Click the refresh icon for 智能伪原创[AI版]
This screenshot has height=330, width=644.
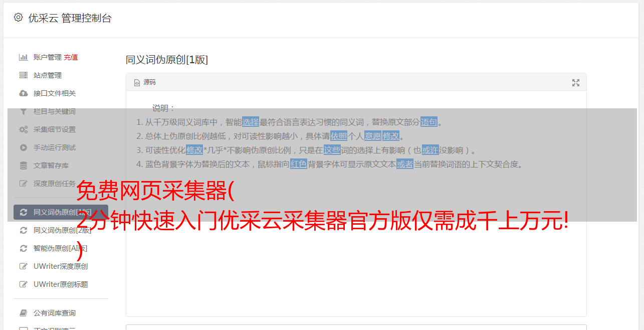click(x=23, y=248)
